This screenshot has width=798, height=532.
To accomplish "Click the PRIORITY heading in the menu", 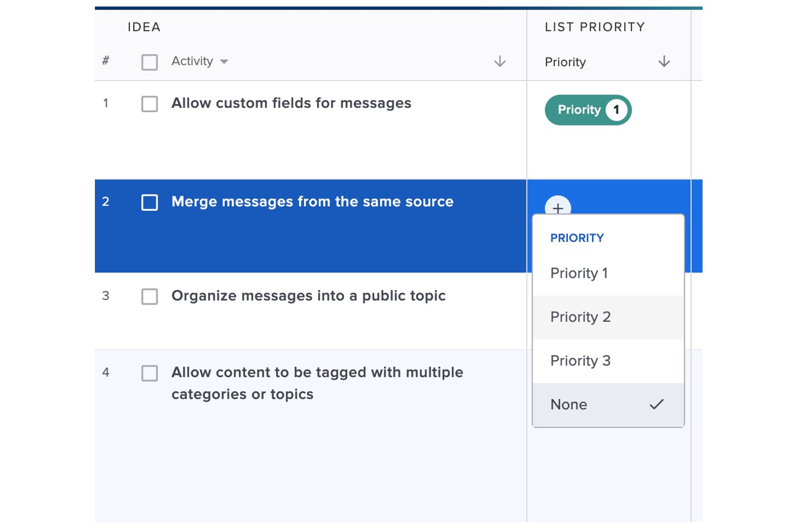I will (577, 238).
